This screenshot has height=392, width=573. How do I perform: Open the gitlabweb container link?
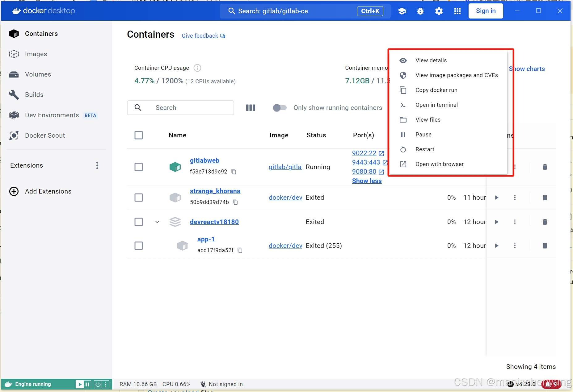tap(204, 161)
